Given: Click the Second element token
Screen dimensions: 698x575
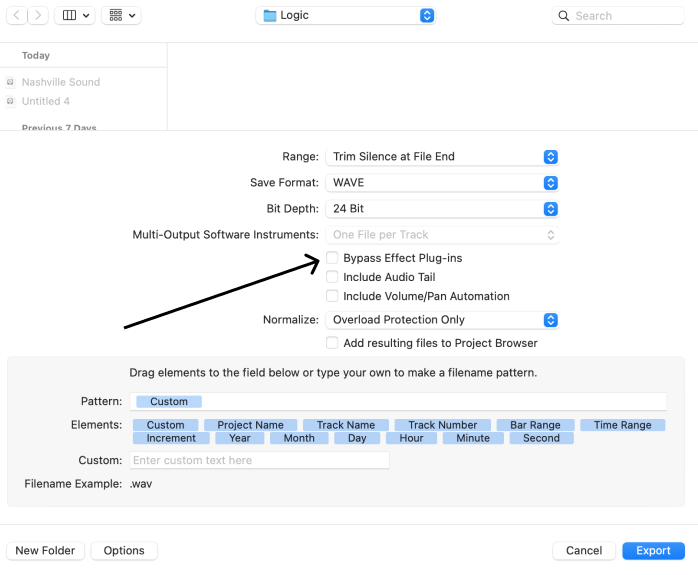Looking at the screenshot, I should tap(541, 438).
